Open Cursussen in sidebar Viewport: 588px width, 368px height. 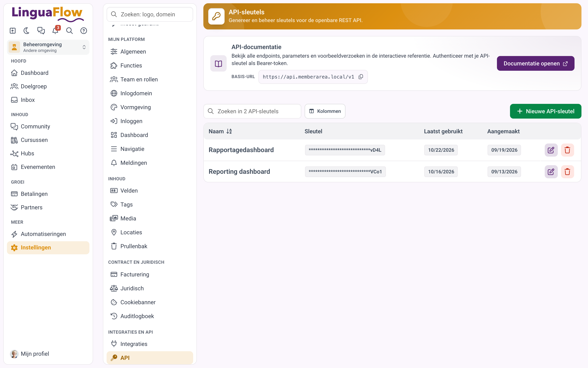[48, 140]
